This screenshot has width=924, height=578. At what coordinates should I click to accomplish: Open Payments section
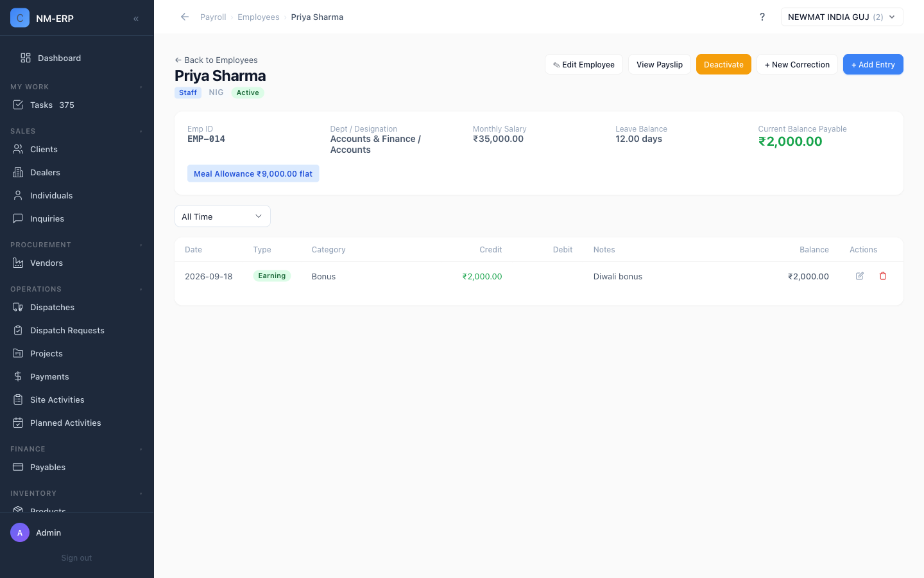coord(77,376)
